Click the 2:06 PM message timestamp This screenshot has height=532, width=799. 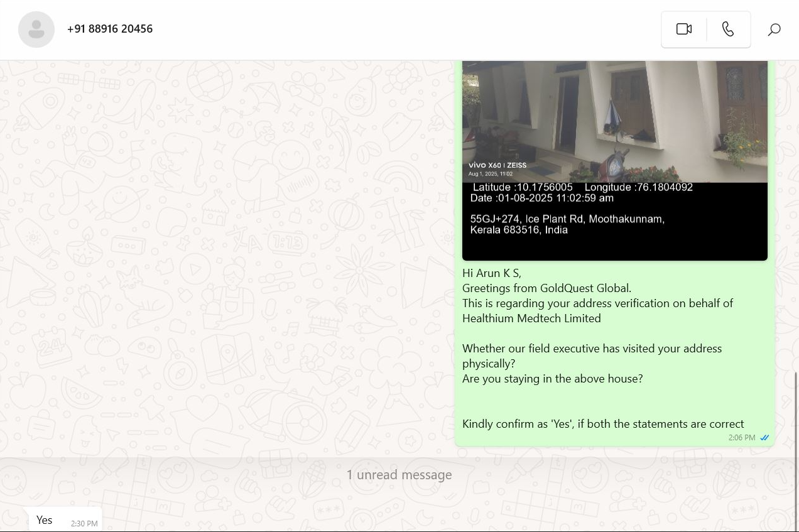tap(742, 438)
